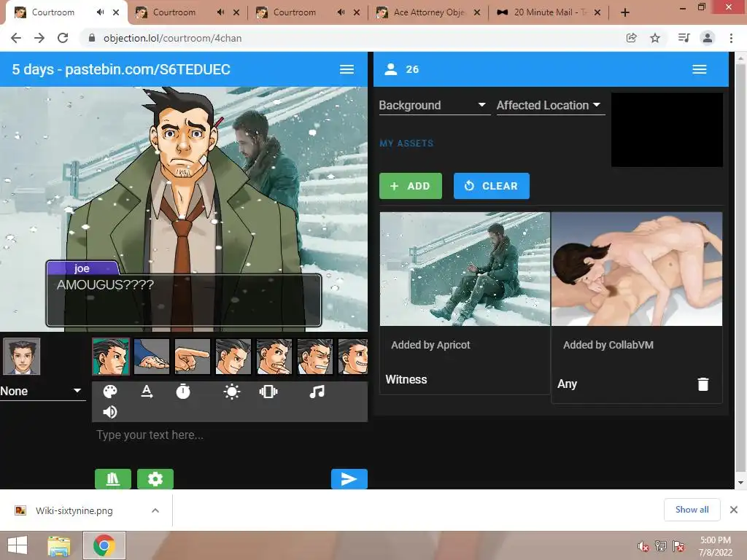The height and width of the screenshot is (560, 747).
Task: Click the character avatar portrait
Action: (21, 356)
